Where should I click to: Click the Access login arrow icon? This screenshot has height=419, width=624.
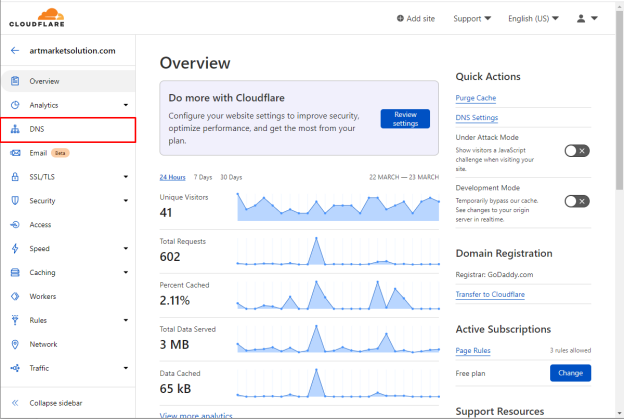pyautogui.click(x=15, y=224)
